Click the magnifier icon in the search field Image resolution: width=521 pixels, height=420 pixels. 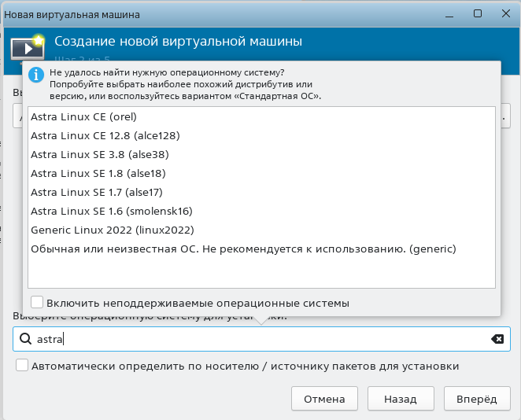point(24,339)
